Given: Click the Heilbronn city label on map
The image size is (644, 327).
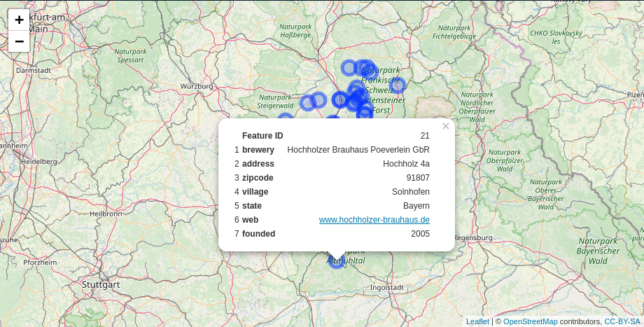Looking at the screenshot, I should coord(106,214).
